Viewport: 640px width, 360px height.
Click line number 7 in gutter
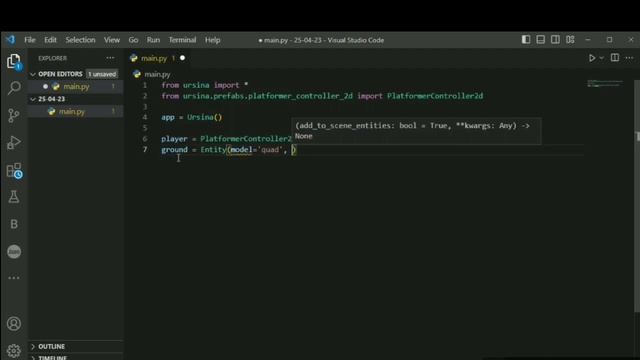145,149
